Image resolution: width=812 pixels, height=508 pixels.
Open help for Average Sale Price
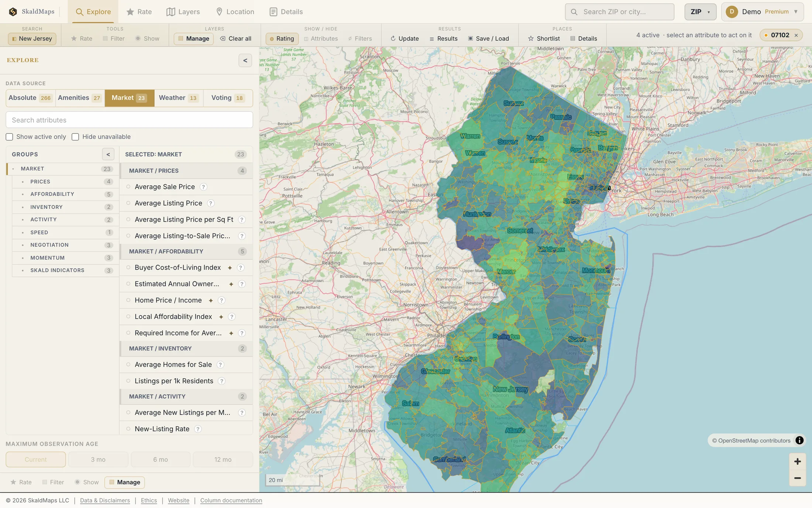[203, 187]
